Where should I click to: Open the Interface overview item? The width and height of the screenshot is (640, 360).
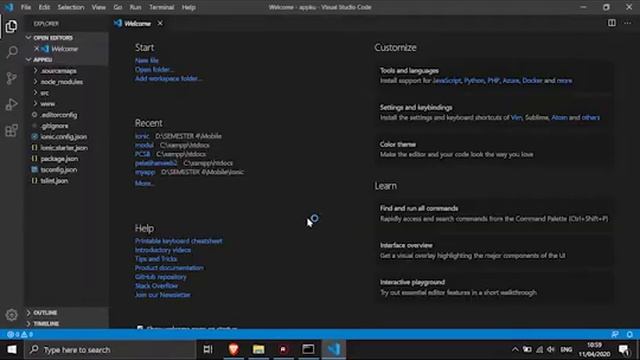pyautogui.click(x=493, y=250)
